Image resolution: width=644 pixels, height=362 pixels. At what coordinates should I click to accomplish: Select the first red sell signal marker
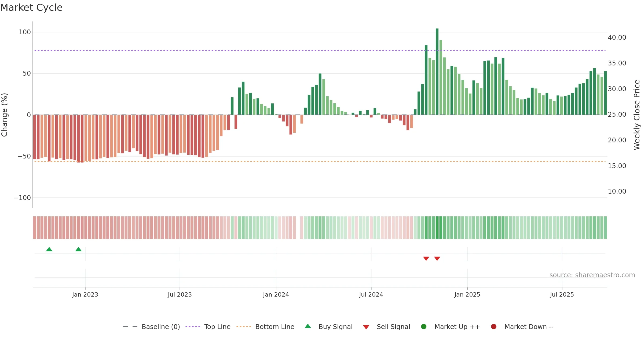tap(426, 258)
